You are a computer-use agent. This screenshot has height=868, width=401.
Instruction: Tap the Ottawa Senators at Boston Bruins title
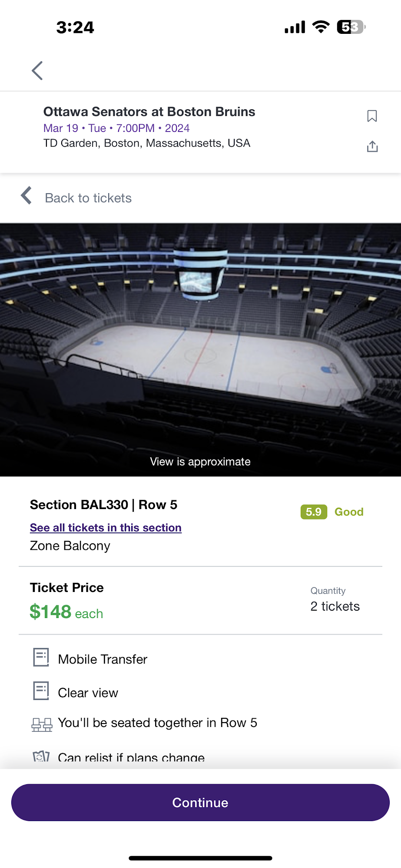click(149, 112)
